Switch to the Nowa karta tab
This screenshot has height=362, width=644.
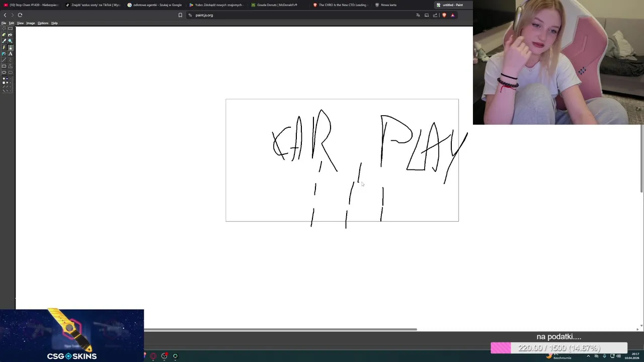[x=402, y=5]
